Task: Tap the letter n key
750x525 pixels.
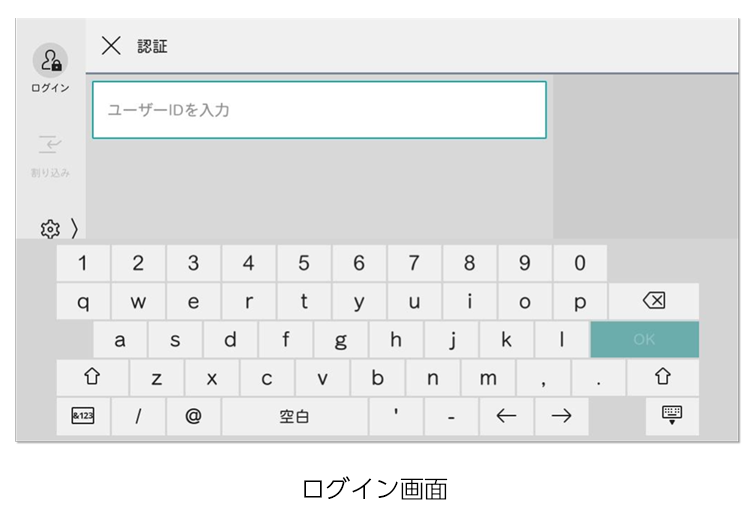Action: [433, 378]
